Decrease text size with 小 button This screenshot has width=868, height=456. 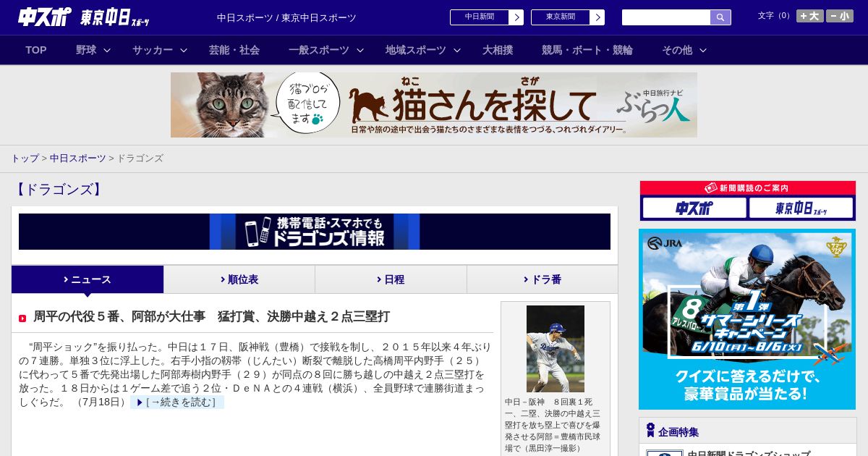point(840,16)
